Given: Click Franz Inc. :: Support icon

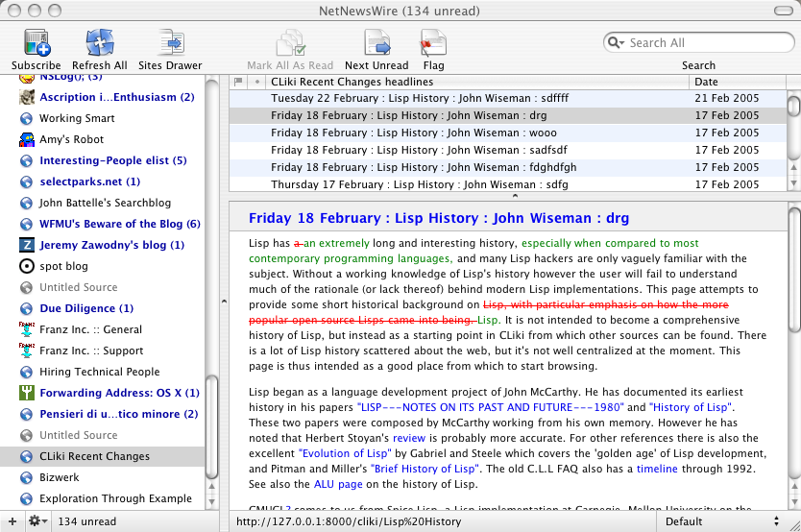Looking at the screenshot, I should pos(27,351).
